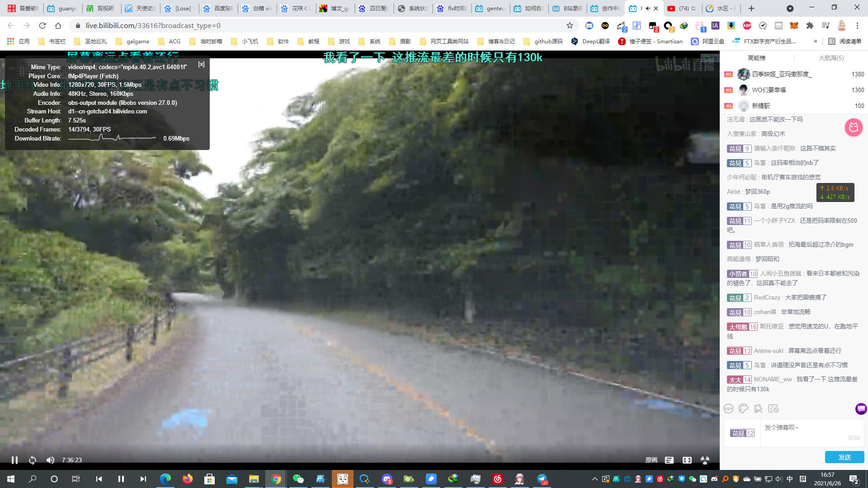Click the pink floating mascot icon
Image resolution: width=868 pixels, height=488 pixels.
854,127
